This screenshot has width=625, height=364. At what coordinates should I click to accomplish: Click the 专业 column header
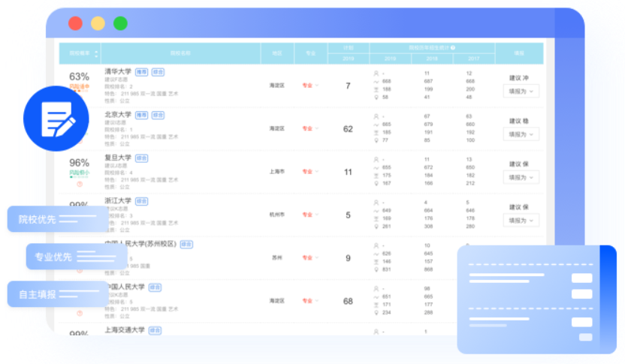pos(310,53)
